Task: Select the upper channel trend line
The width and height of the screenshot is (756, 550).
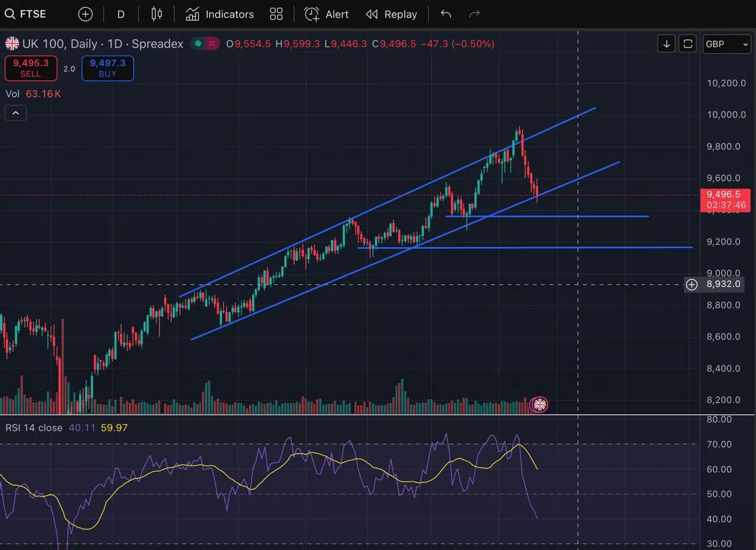Action: pos(387,202)
